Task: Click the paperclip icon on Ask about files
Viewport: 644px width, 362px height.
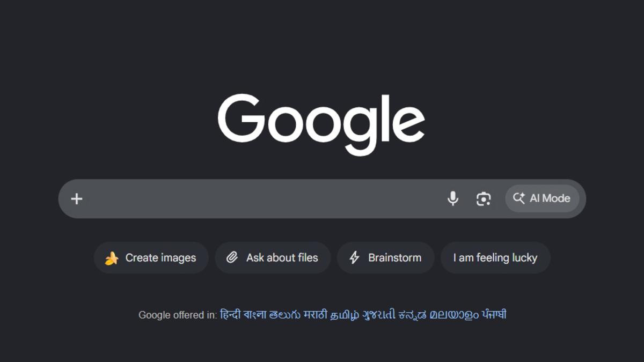Action: pyautogui.click(x=232, y=258)
